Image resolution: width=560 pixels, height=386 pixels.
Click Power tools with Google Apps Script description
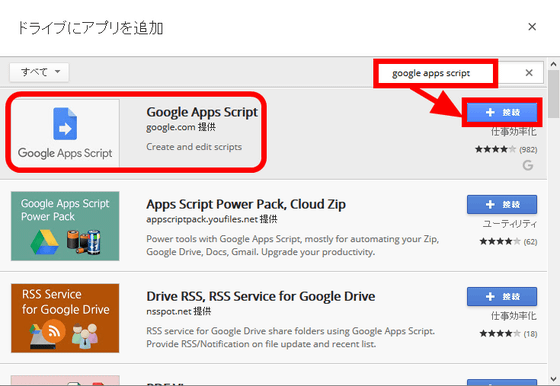(293, 245)
